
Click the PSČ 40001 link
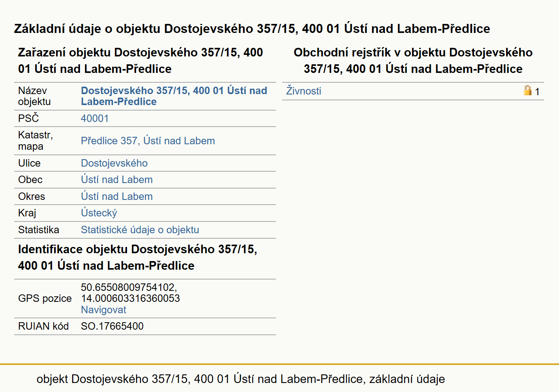click(x=94, y=118)
